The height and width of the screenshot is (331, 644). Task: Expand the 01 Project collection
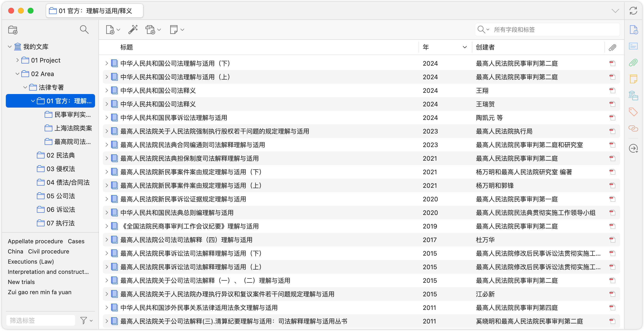17,60
